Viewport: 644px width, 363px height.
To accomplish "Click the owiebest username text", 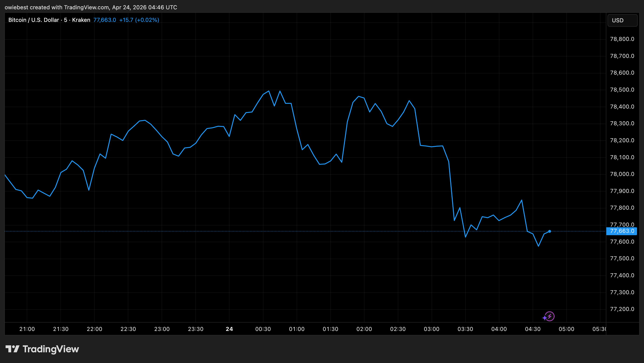I will [17, 7].
